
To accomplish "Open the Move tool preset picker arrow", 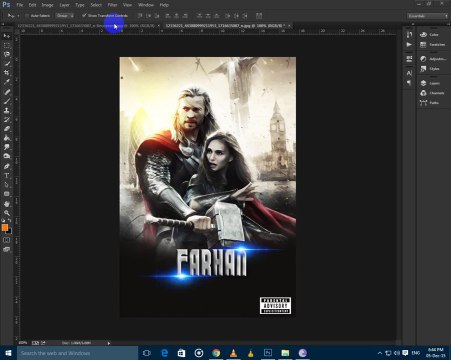I will click(18, 16).
